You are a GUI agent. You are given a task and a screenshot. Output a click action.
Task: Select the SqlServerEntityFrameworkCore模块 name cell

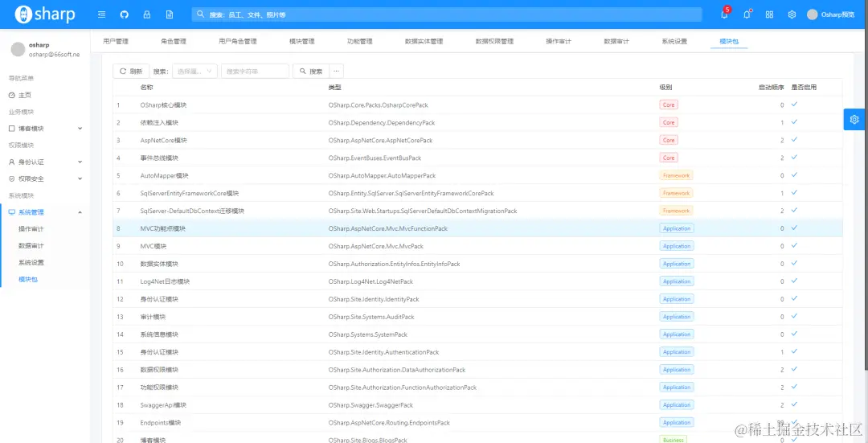pos(190,193)
